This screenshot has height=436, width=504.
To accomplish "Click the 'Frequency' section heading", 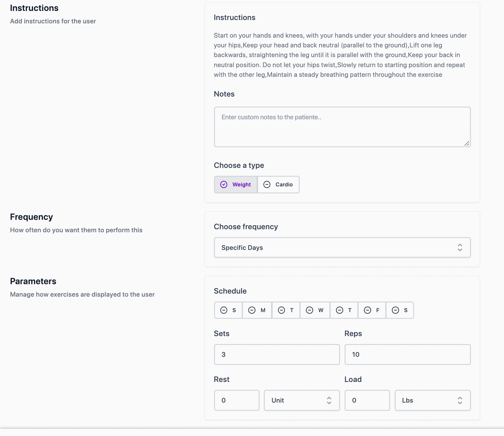I will point(31,217).
